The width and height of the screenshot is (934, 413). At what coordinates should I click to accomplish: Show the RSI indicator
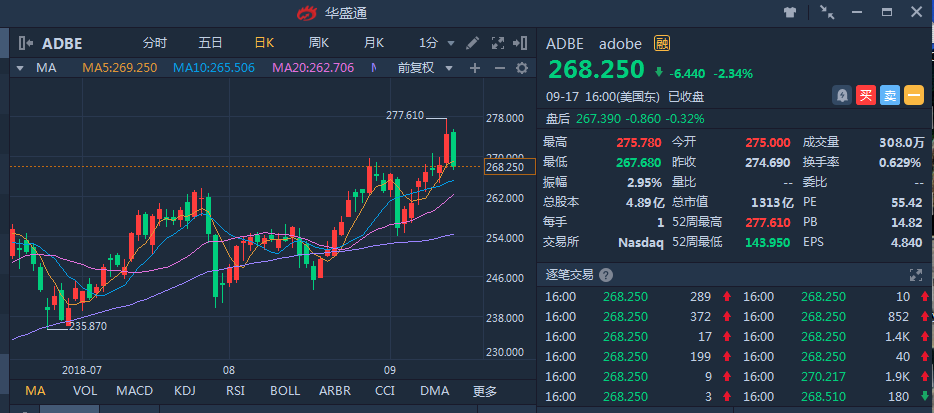pos(235,391)
